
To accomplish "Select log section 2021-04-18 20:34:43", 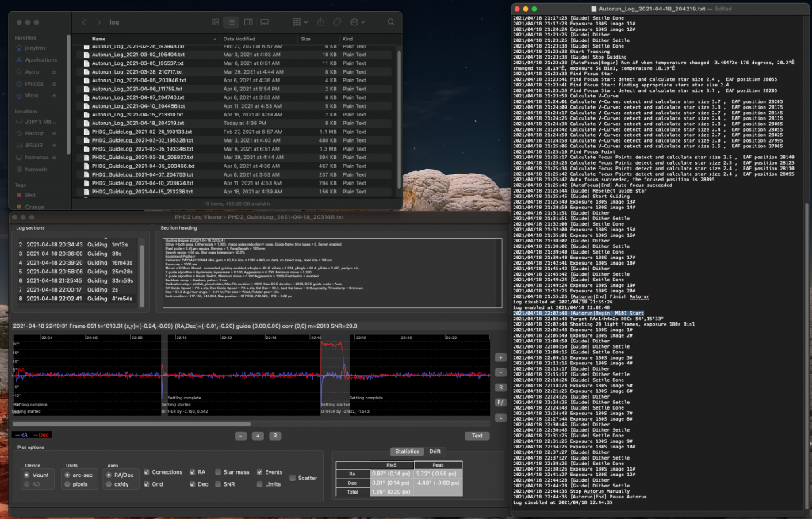I will [77, 244].
